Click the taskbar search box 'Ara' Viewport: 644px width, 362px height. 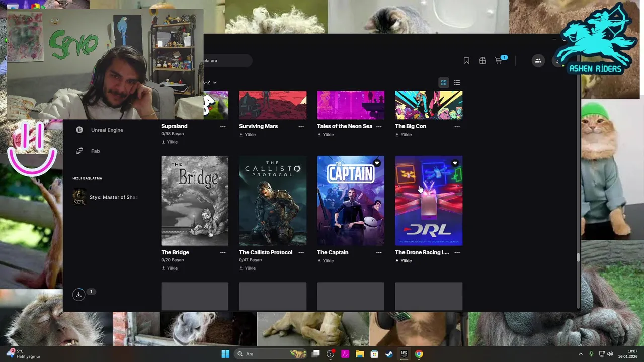[x=272, y=354]
